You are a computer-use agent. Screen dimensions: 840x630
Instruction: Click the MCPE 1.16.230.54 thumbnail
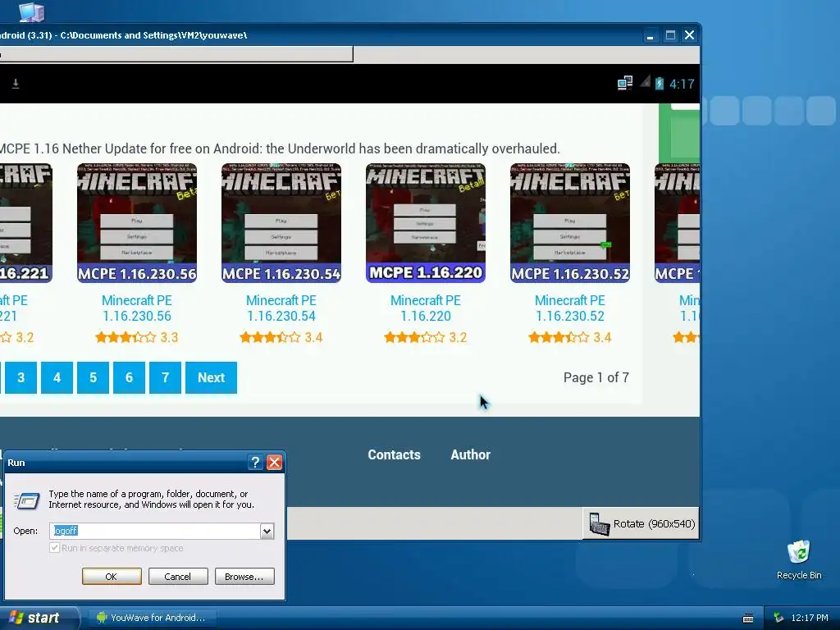point(281,223)
